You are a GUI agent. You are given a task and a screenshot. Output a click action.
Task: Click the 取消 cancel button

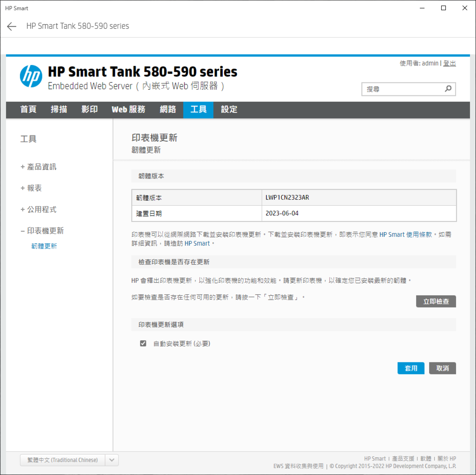pos(443,368)
